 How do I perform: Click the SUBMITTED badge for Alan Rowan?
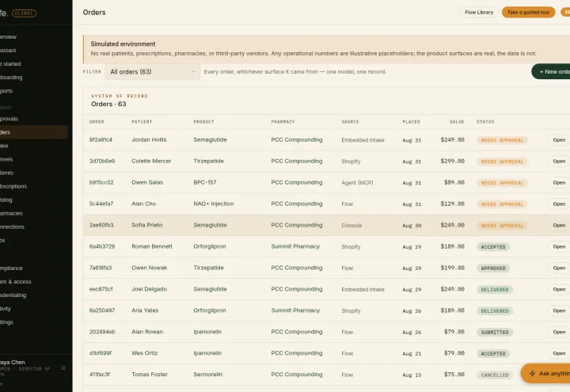pyautogui.click(x=495, y=333)
